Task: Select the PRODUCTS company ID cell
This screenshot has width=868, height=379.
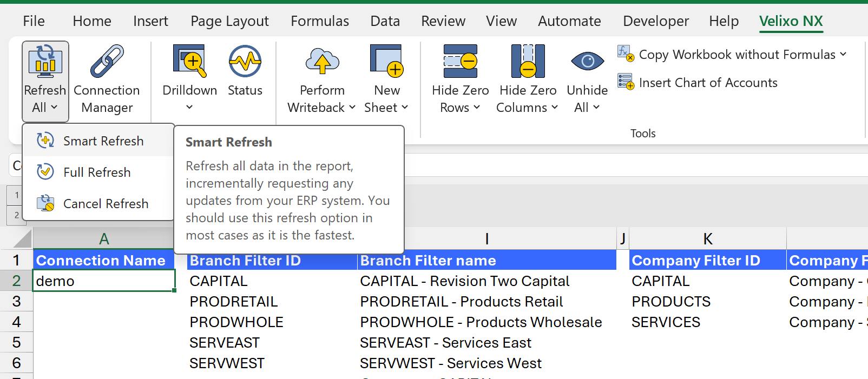Action: (708, 301)
